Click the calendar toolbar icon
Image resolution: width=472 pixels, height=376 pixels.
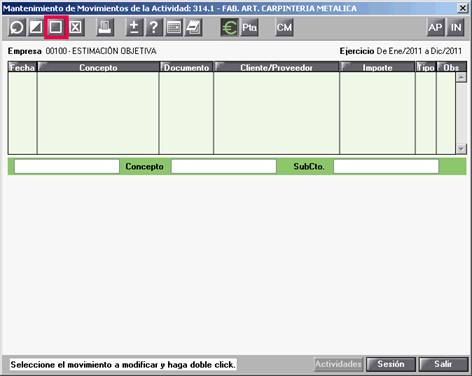click(174, 27)
